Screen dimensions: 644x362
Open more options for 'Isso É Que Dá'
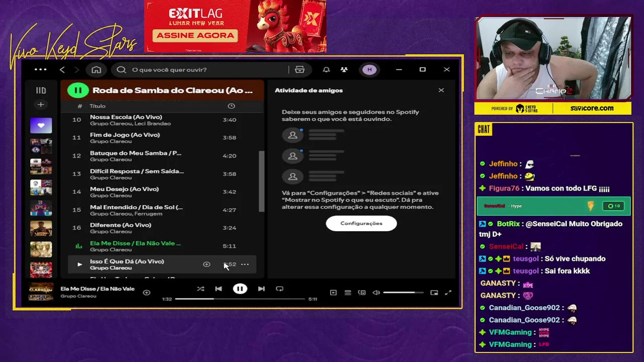[x=245, y=264]
